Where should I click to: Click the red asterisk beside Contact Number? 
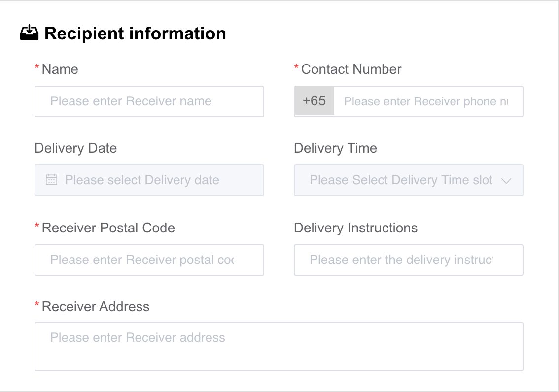point(296,66)
